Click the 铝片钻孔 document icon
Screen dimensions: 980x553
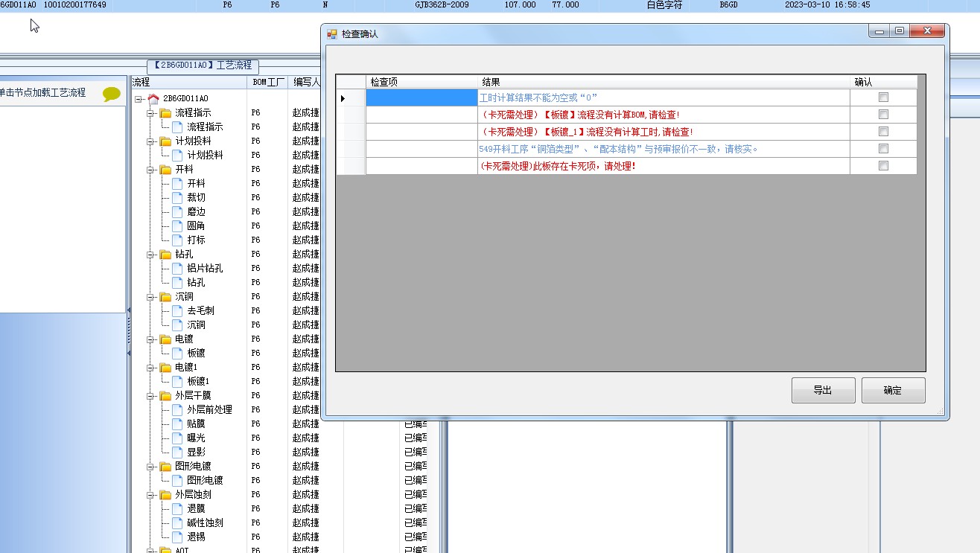[x=177, y=268]
